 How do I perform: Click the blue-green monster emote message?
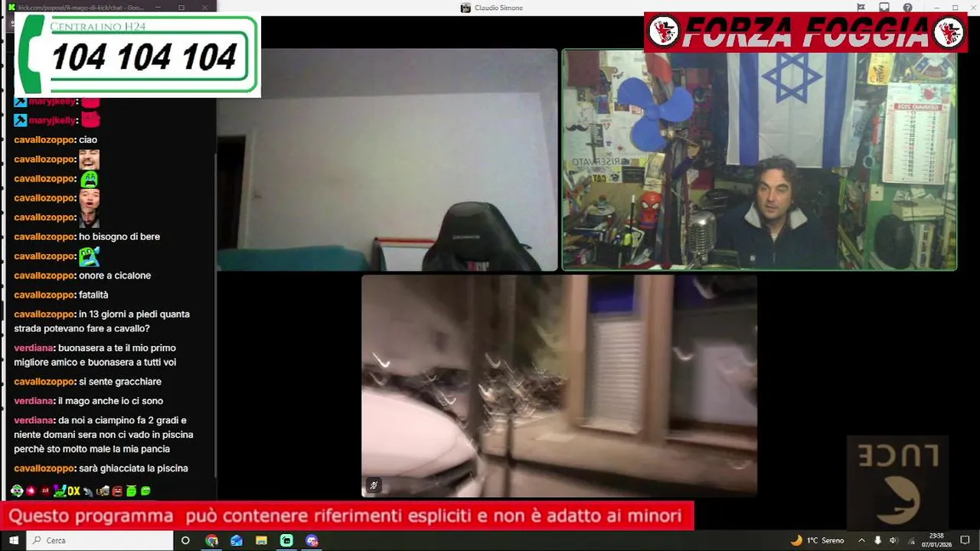point(90,256)
